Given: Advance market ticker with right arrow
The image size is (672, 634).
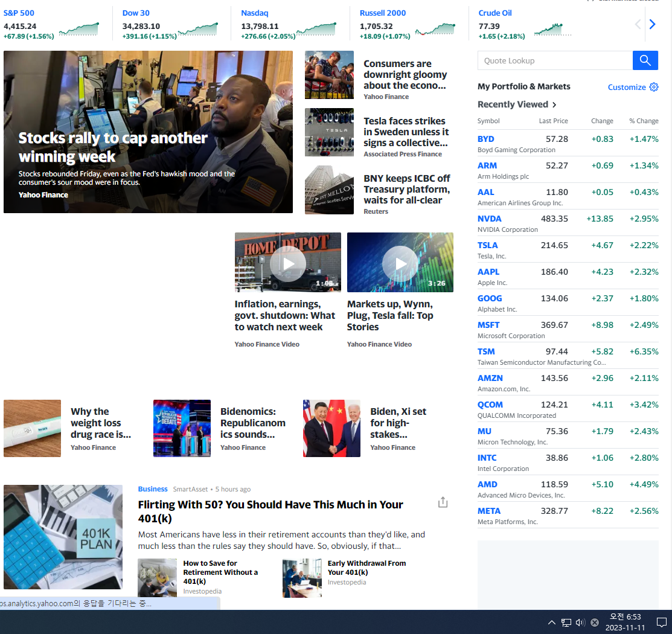Looking at the screenshot, I should tap(652, 24).
